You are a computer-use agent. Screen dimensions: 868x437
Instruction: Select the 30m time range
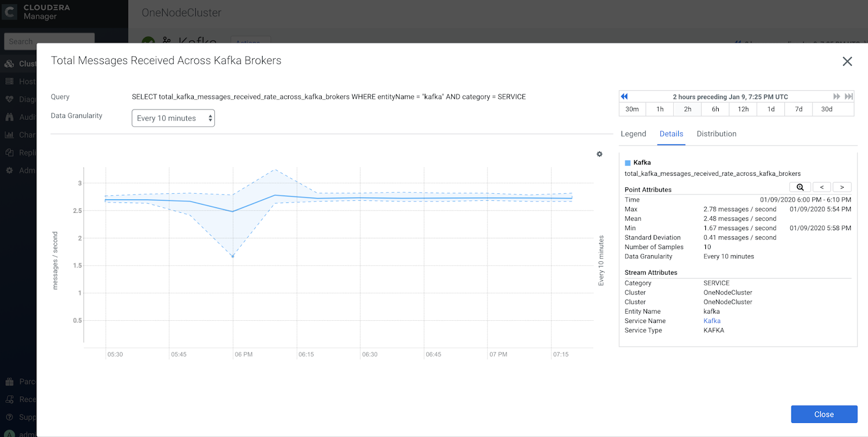pyautogui.click(x=632, y=109)
